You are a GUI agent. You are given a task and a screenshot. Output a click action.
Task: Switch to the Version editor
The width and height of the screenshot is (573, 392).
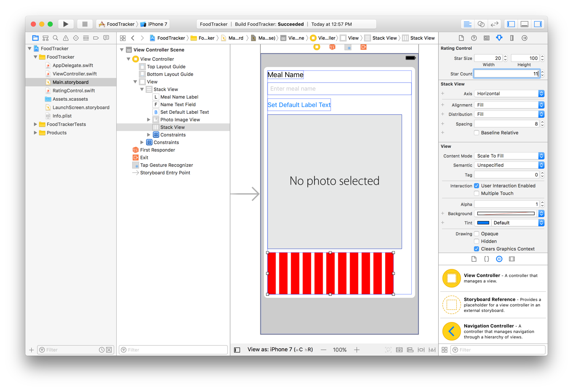pos(494,24)
